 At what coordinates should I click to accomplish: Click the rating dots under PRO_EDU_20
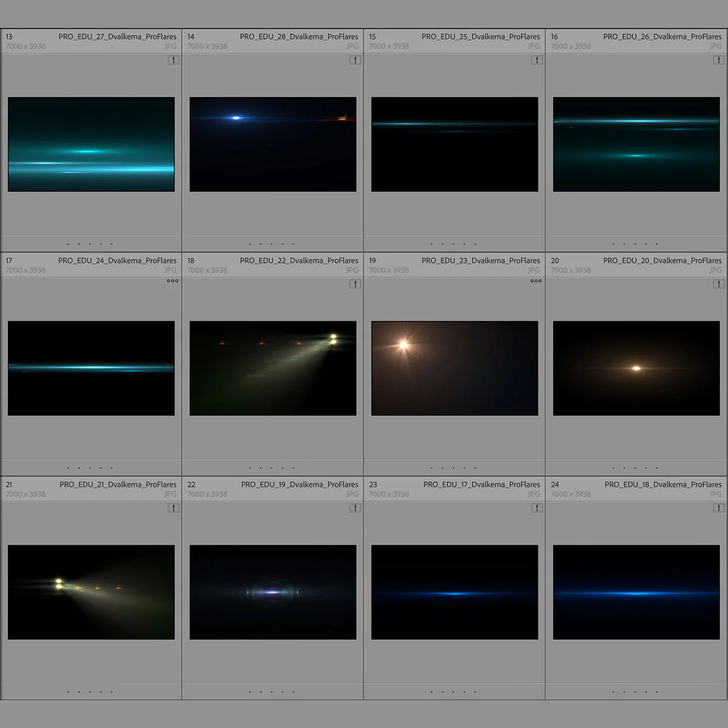[635, 468]
